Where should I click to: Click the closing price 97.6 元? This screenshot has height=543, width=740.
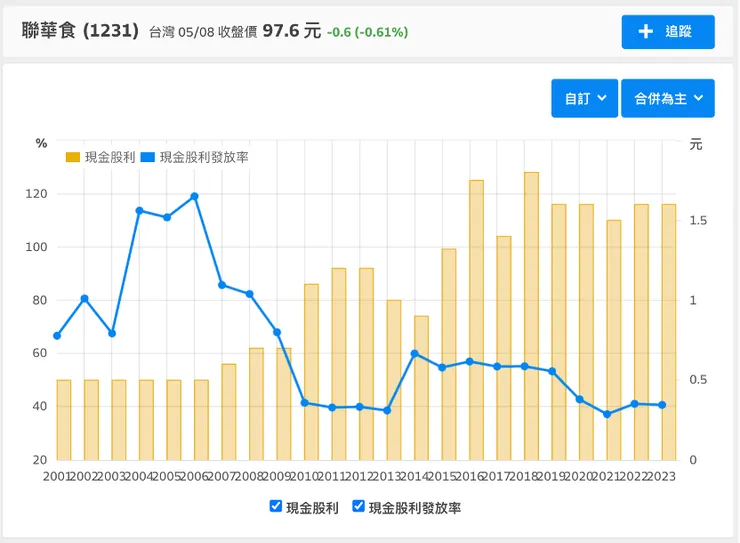tap(292, 31)
